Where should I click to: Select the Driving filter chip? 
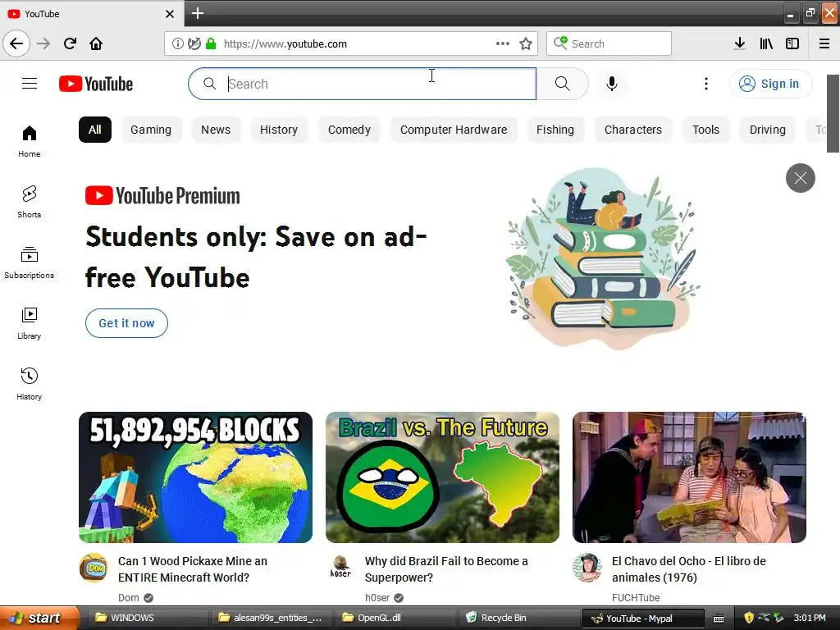768,130
